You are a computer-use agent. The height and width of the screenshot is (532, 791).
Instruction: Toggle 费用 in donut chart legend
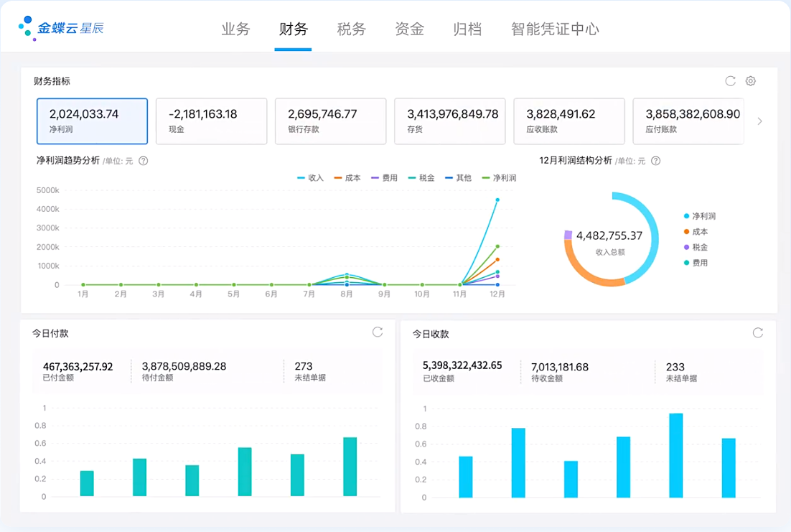coord(696,263)
